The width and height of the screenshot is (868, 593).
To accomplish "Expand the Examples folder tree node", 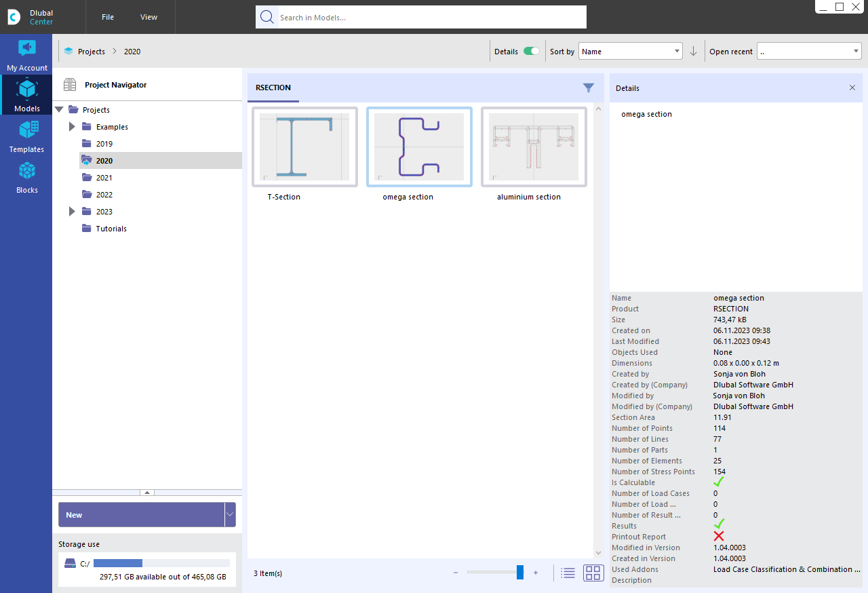I will (x=72, y=126).
